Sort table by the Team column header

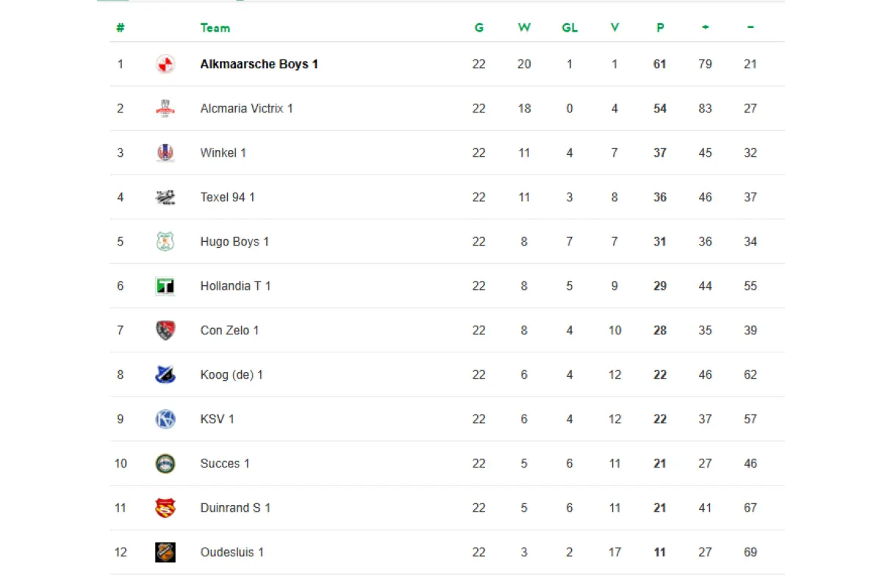pos(215,27)
